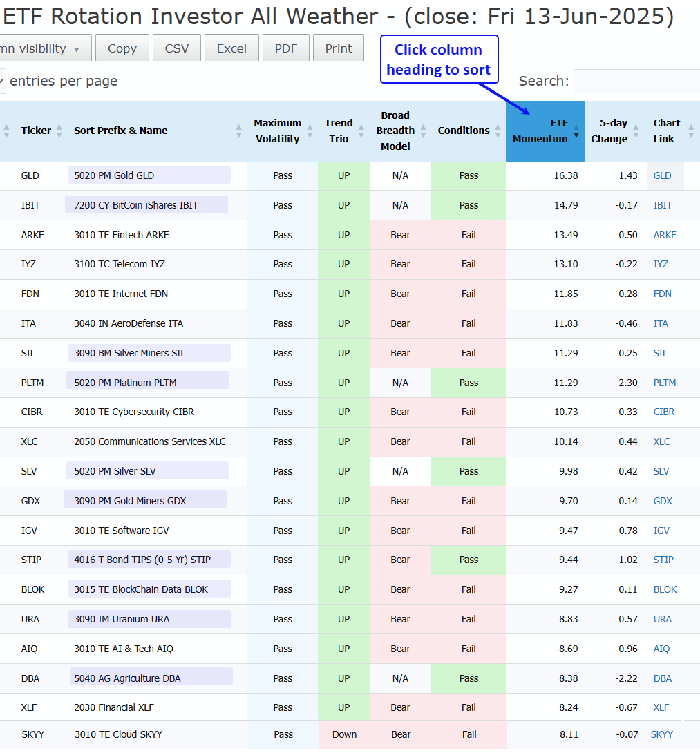Open SIL chart link
Viewport: 700px width, 753px height.
(x=660, y=354)
